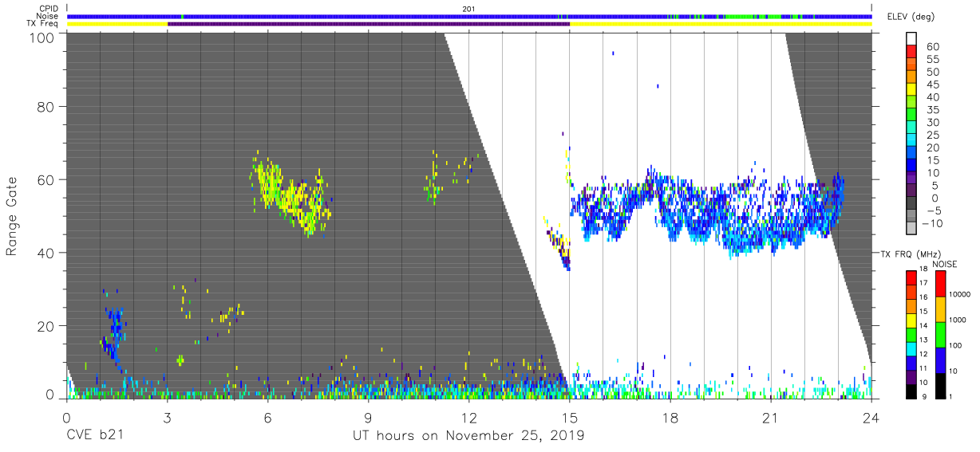Click the Range Gate y-axis title
Image resolution: width=980 pixels, height=452 pixels.
tap(13, 216)
